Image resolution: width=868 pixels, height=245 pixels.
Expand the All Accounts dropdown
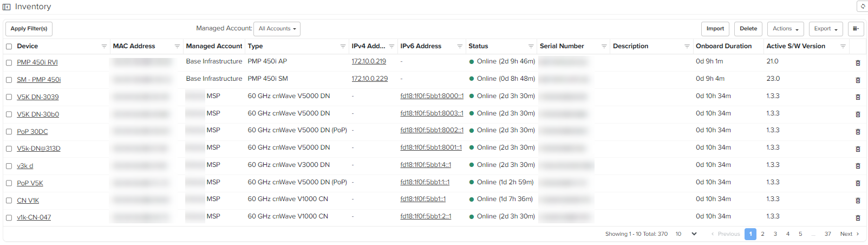coord(277,29)
